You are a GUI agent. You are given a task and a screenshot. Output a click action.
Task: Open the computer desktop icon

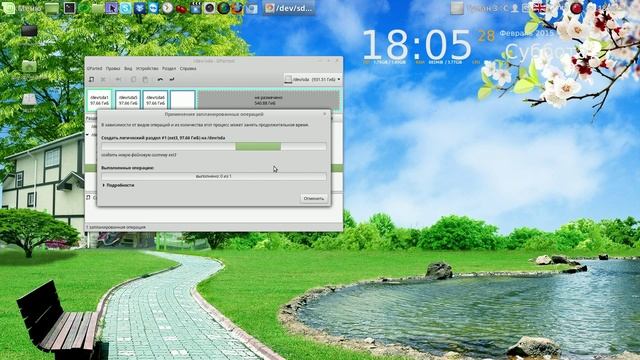click(29, 31)
